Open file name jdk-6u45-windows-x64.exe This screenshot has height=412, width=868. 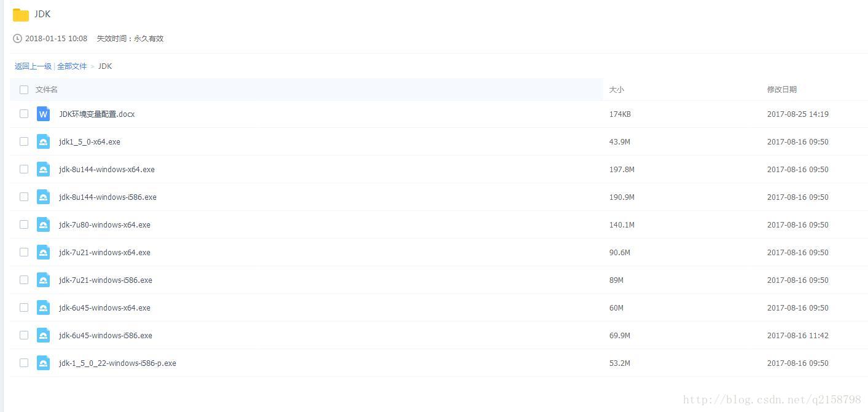click(104, 308)
